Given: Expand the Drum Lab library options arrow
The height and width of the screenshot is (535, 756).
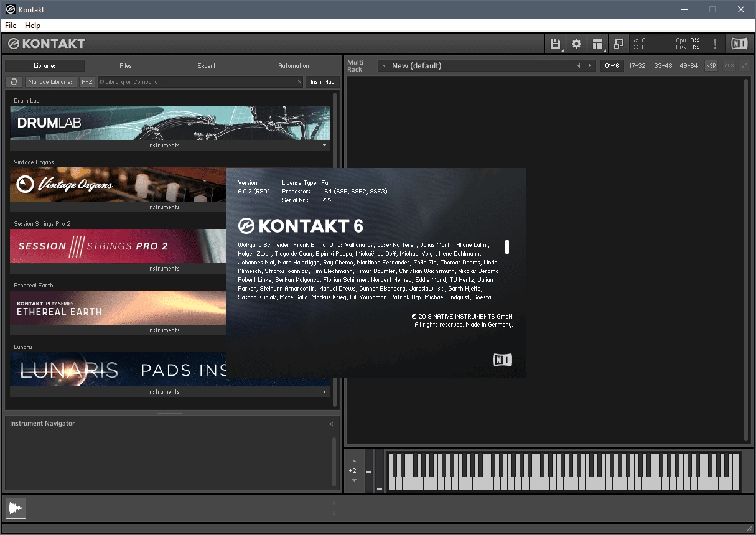Looking at the screenshot, I should 324,146.
